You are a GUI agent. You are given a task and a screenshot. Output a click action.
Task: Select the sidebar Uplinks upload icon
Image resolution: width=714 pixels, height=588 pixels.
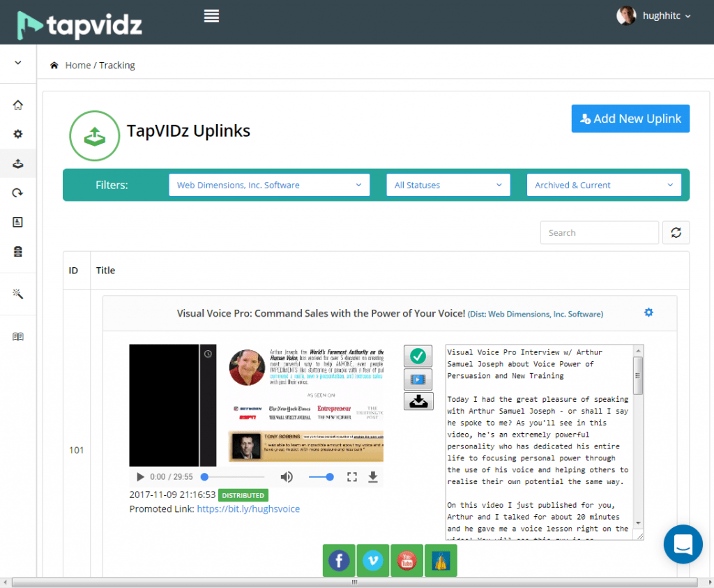pyautogui.click(x=17, y=163)
